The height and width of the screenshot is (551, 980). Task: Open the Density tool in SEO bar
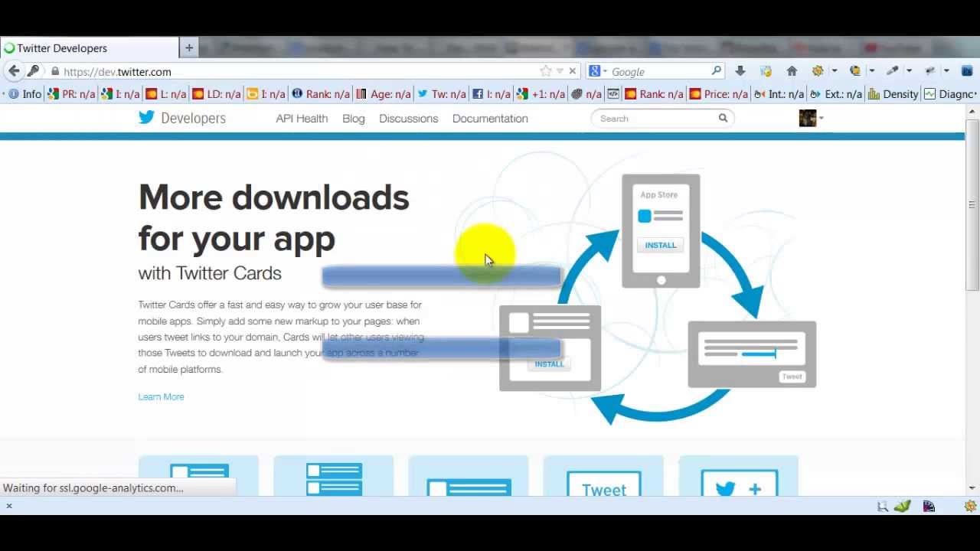(893, 94)
